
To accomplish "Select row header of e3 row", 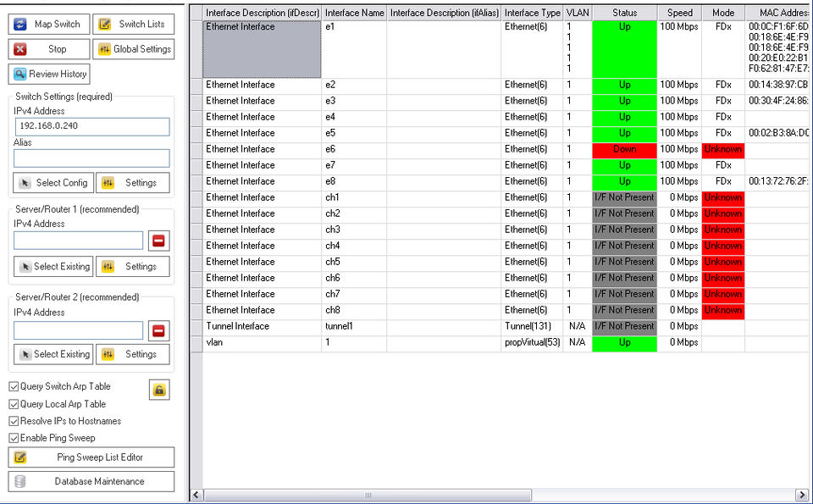I will coord(196,101).
